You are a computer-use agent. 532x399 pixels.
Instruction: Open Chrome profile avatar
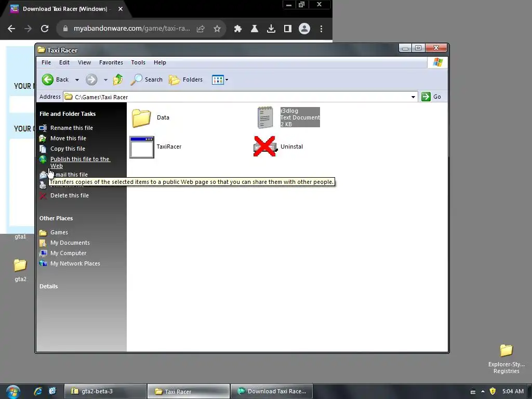(x=304, y=29)
